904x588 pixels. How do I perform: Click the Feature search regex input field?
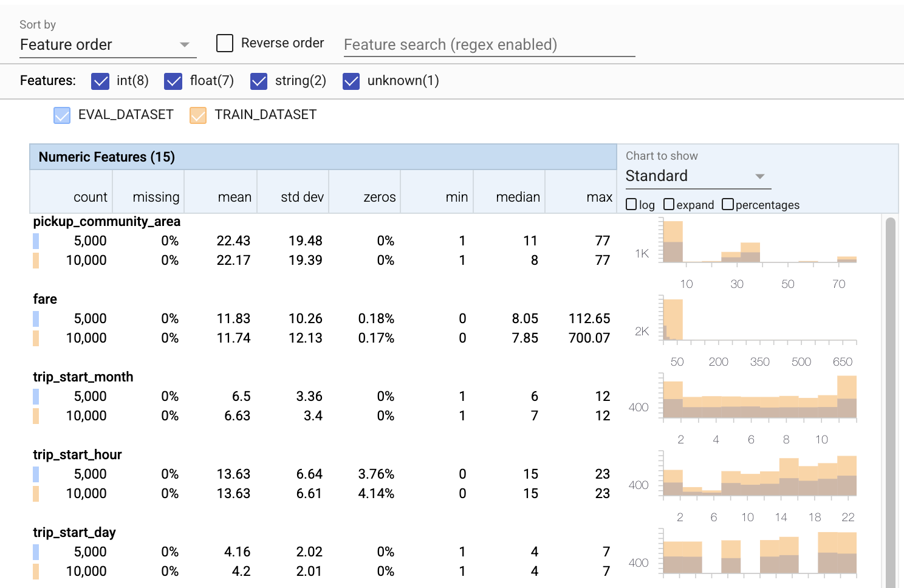[488, 45]
